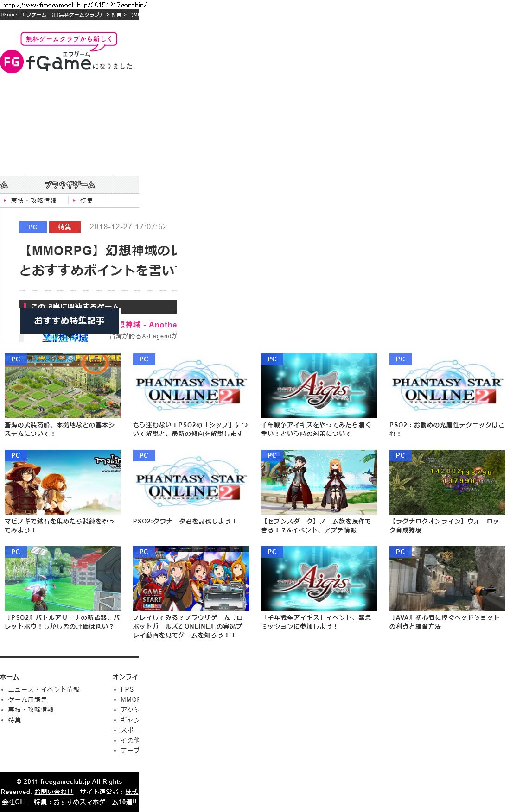
Task: Open footer 特集 link under ホーム
Action: (x=14, y=720)
